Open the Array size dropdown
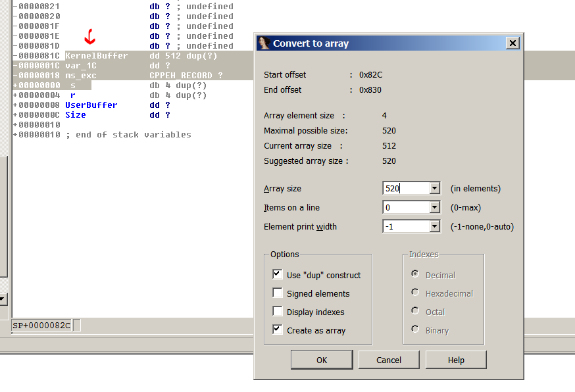 tap(434, 189)
